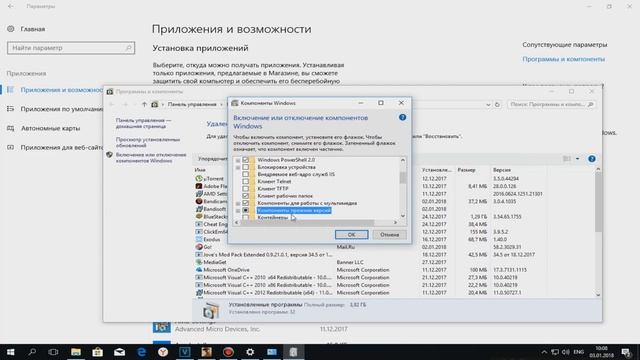This screenshot has width=640, height=360.
Task: Enable the Клиент TFTP checkbox
Action: [x=245, y=189]
